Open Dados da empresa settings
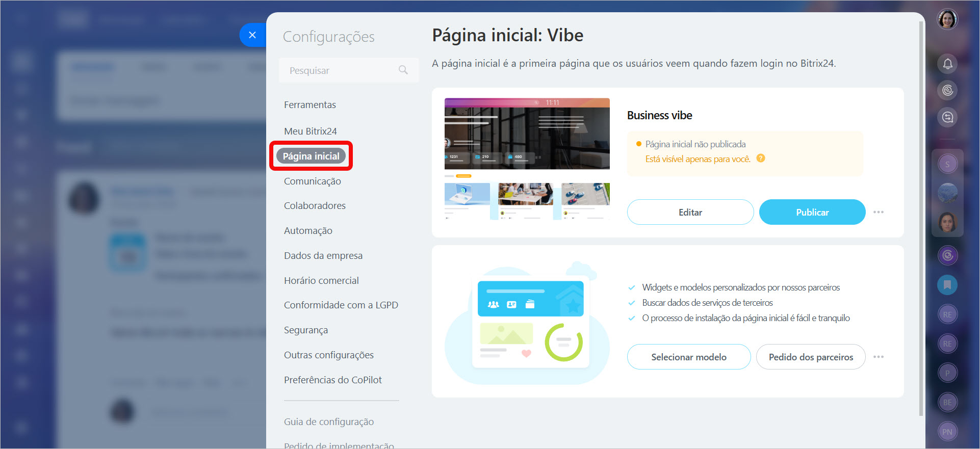 click(323, 256)
